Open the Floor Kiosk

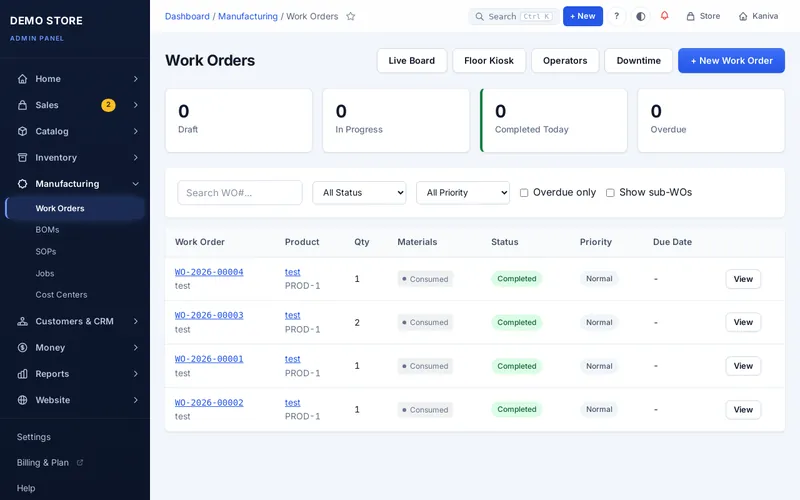(489, 61)
